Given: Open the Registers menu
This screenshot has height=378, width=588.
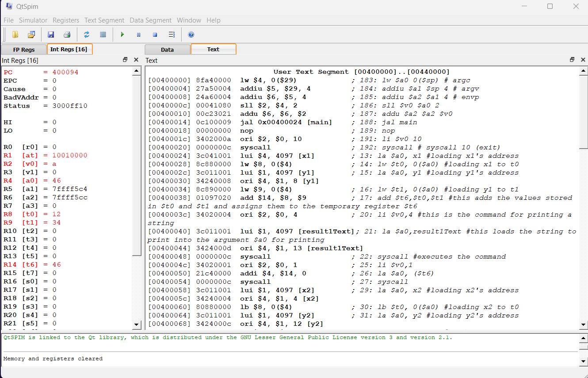Looking at the screenshot, I should click(65, 20).
